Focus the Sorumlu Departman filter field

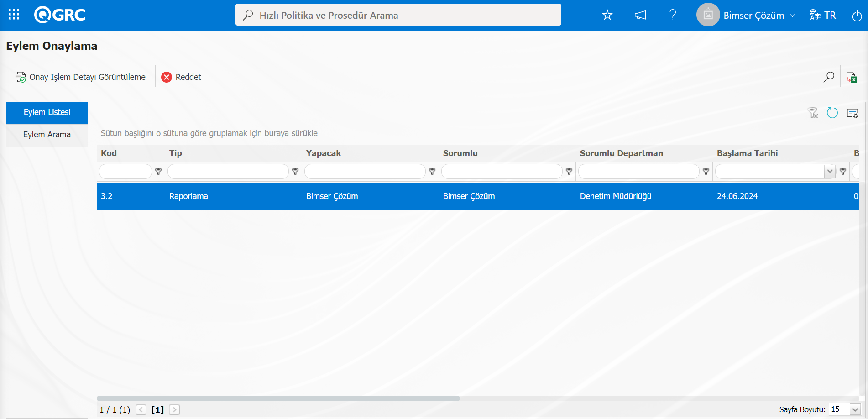tap(639, 171)
